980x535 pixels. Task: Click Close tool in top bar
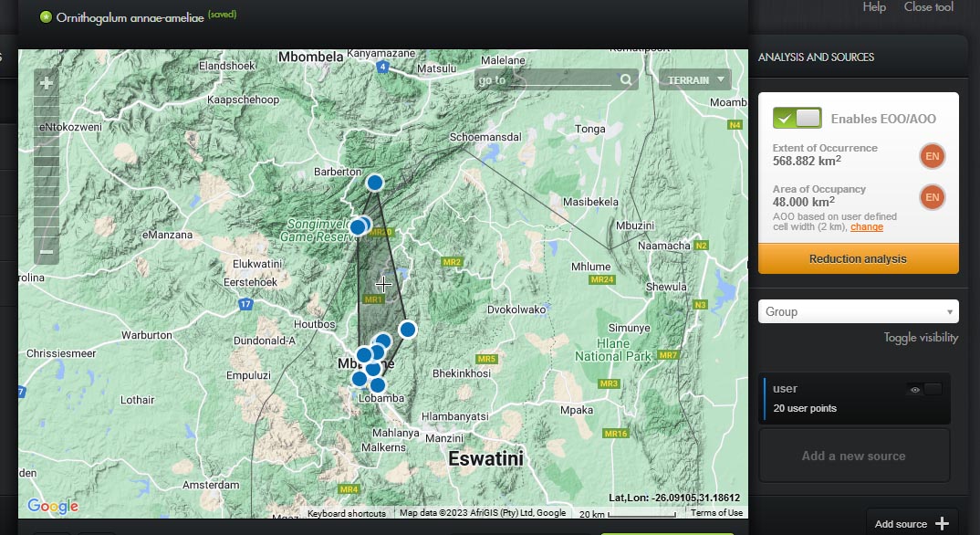click(928, 7)
